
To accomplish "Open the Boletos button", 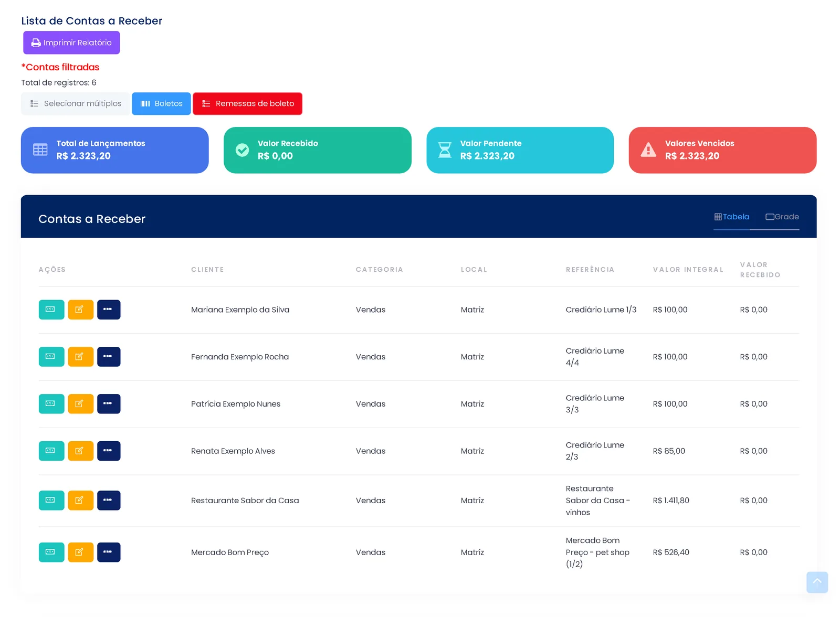I will coord(161,104).
